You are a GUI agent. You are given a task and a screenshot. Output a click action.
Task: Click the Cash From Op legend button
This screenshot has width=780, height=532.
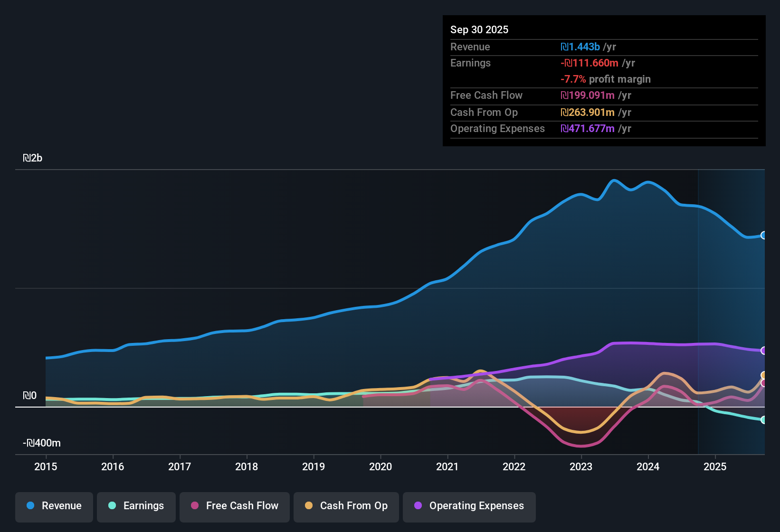346,506
